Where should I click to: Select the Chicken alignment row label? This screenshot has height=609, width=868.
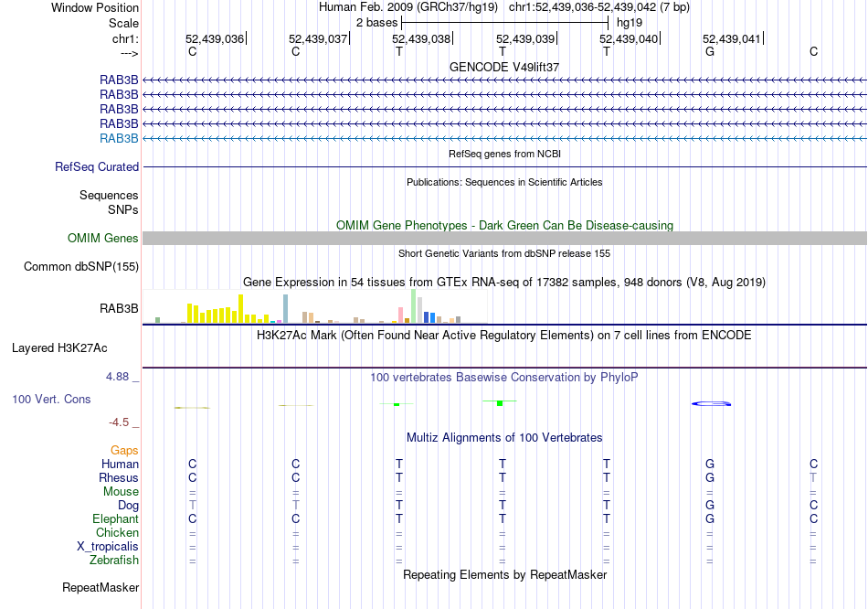(x=117, y=532)
